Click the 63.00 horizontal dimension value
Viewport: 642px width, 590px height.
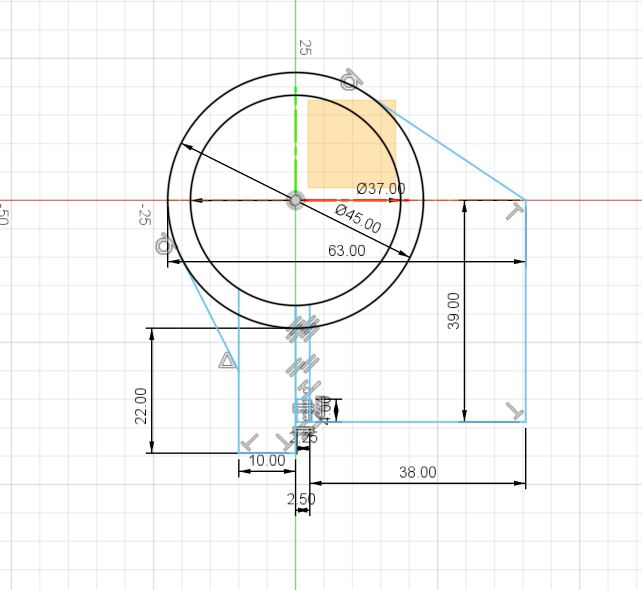tap(347, 251)
